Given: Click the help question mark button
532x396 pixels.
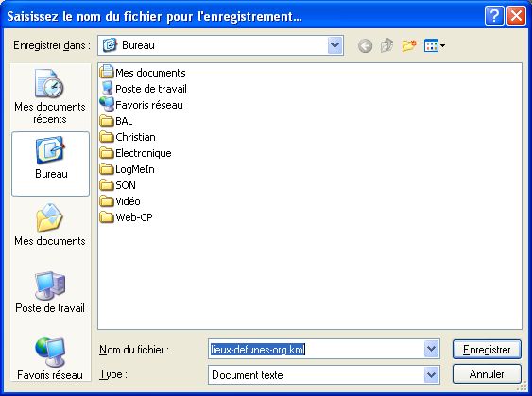Looking at the screenshot, I should click(493, 16).
